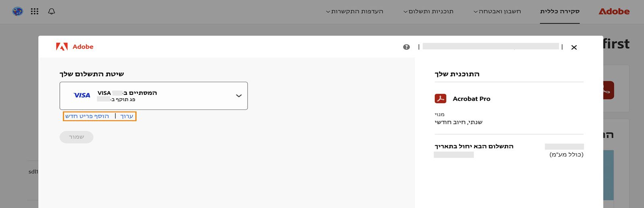Viewport: 644px width, 208px height.
Task: Click the ערוך link to edit payment
Action: (x=127, y=116)
